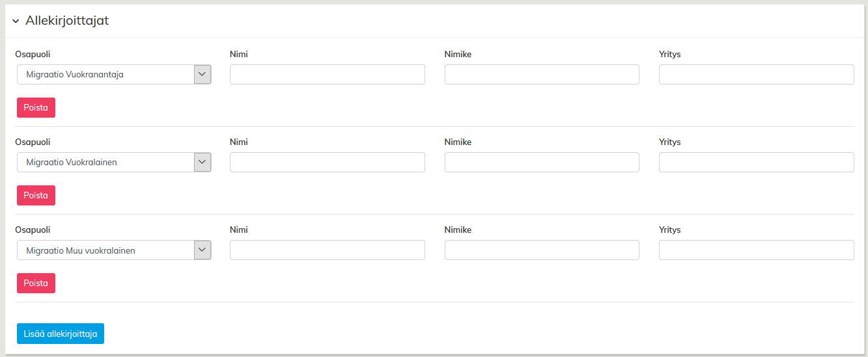Collapse the Allekirjoittajat section chevron
Image resolution: width=868 pixels, height=357 pixels.
pyautogui.click(x=16, y=21)
